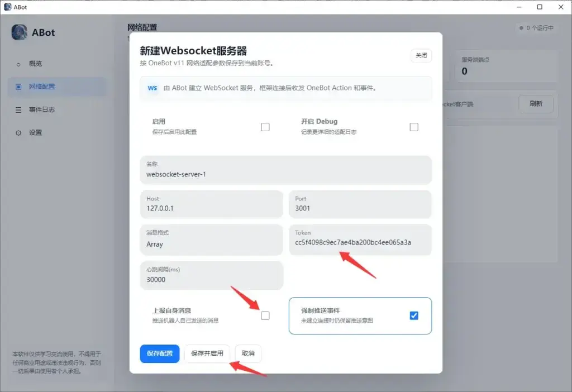572x392 pixels.
Task: Close the ABot window
Action: (x=561, y=7)
